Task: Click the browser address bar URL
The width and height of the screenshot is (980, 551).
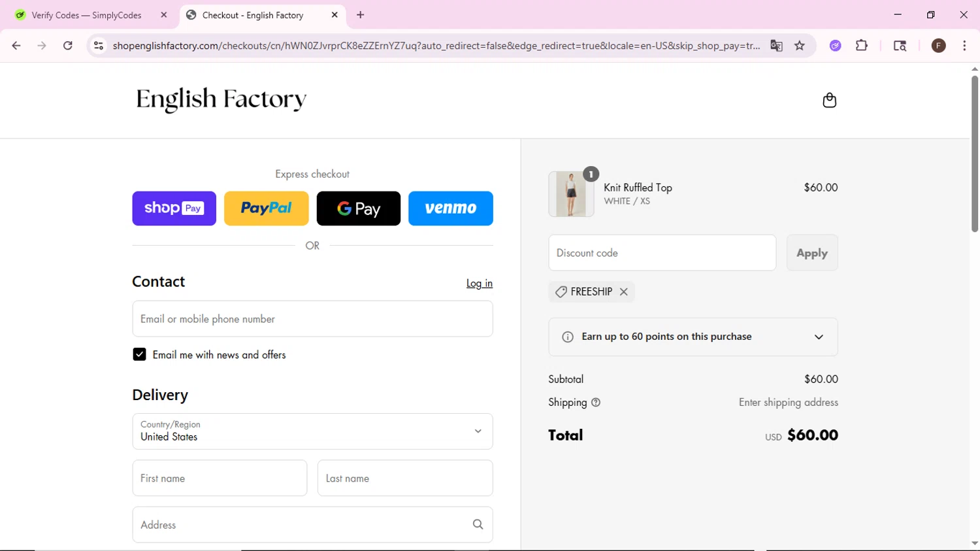Action: point(436,46)
